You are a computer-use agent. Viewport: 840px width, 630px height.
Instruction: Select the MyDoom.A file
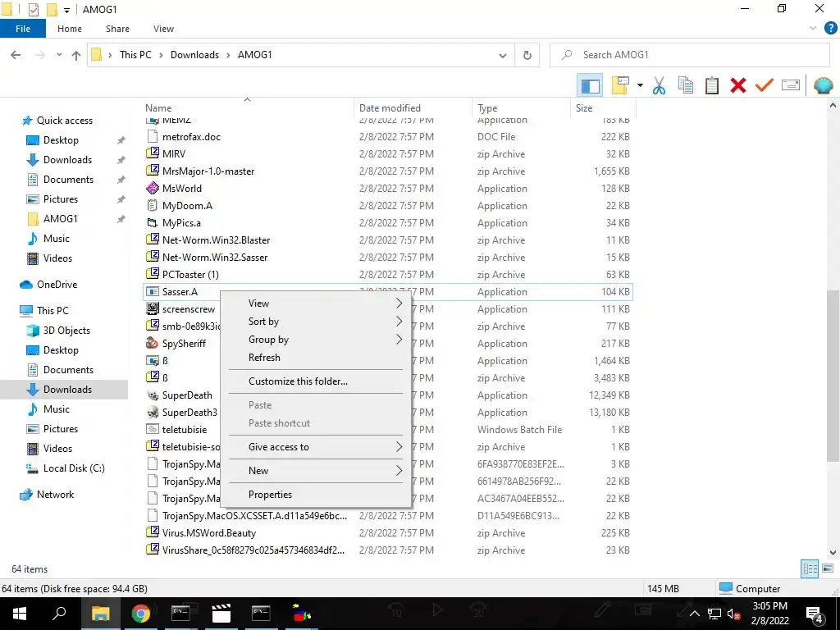coord(180,206)
